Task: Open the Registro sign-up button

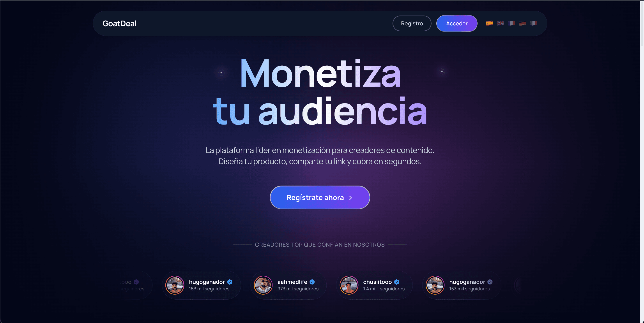Action: [x=412, y=23]
